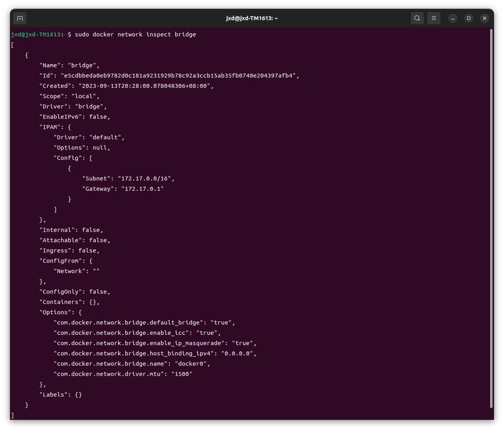
Task: Click the default_bridge "true" option line
Action: coord(145,323)
